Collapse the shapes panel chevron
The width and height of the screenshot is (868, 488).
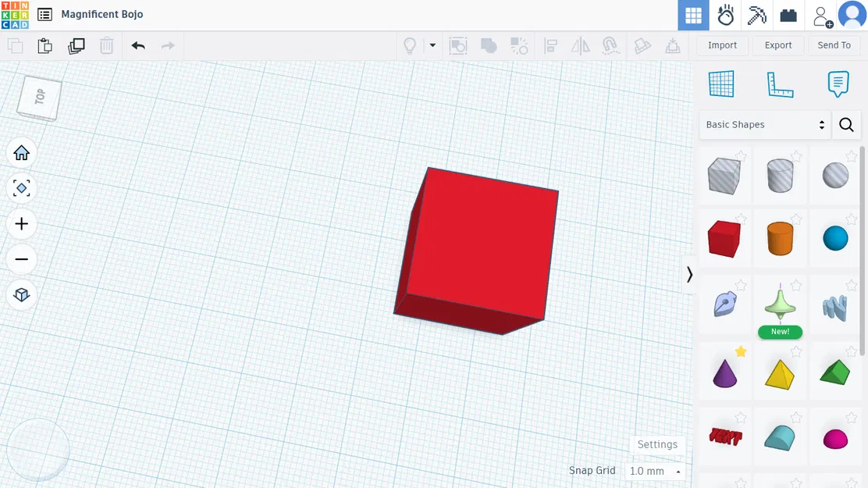(x=688, y=274)
